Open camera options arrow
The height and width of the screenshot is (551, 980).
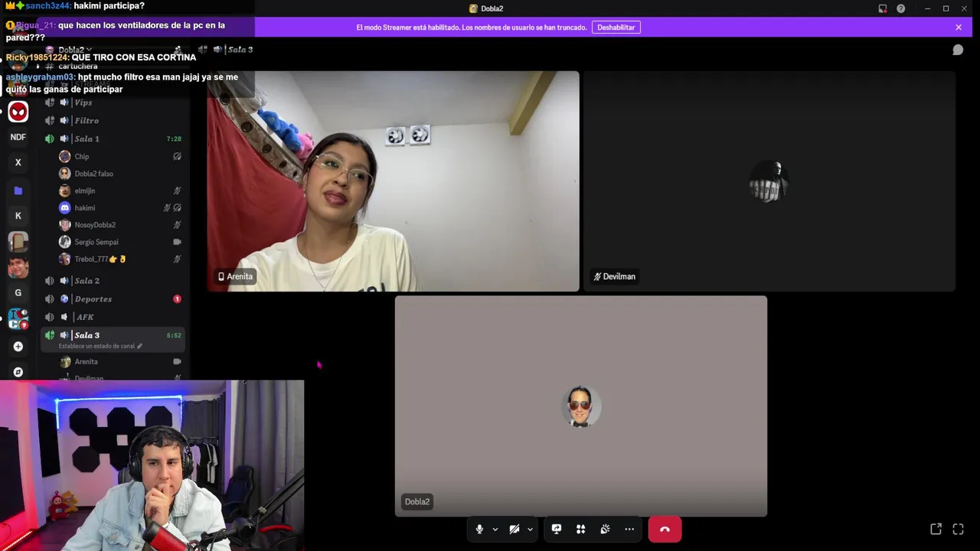(530, 529)
